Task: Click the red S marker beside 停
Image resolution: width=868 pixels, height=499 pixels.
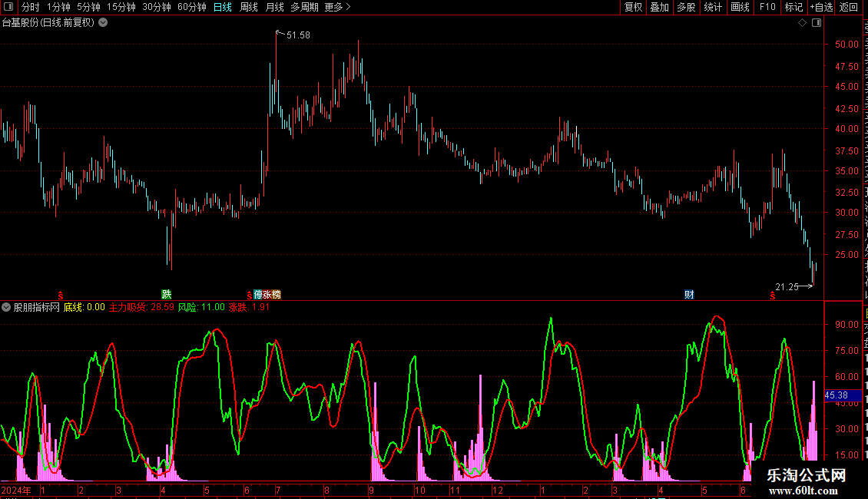Action: [x=249, y=296]
